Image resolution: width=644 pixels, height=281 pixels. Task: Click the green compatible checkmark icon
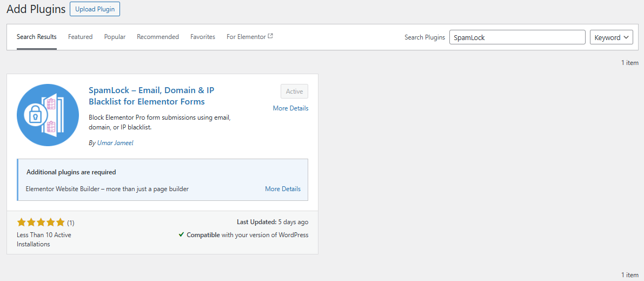coord(181,235)
